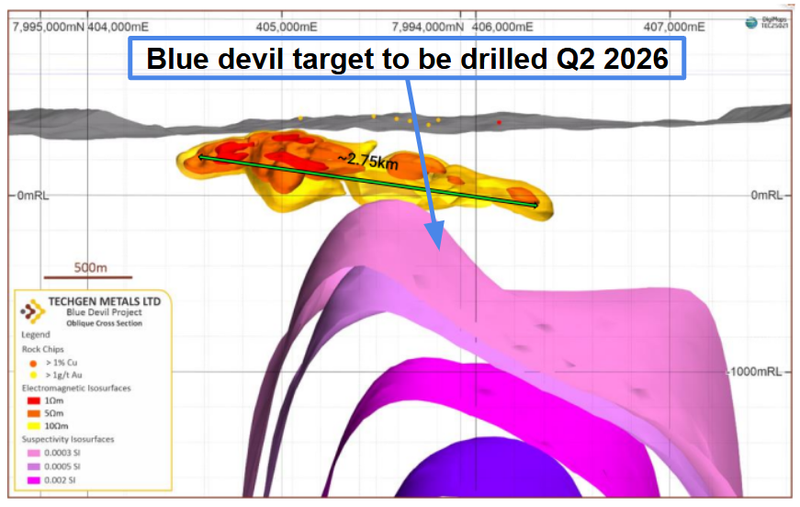Select the red 1Ωm legend swatch
The image size is (800, 507).
(x=34, y=400)
